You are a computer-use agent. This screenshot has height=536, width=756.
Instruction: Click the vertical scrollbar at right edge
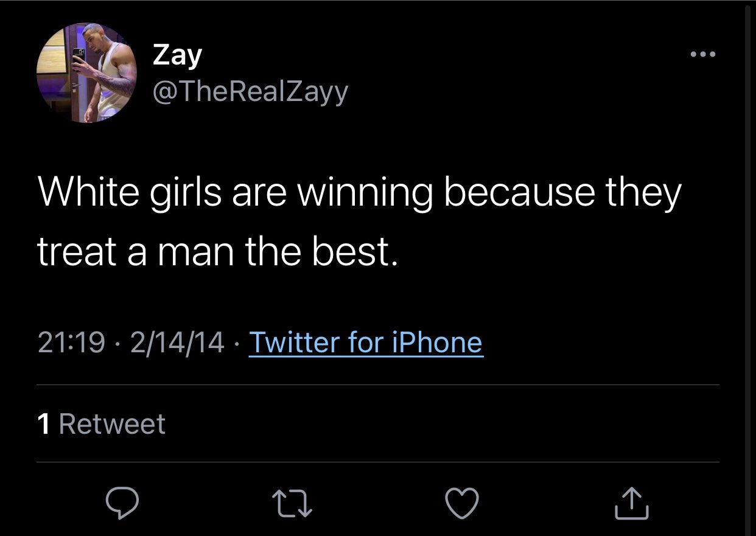[748, 268]
